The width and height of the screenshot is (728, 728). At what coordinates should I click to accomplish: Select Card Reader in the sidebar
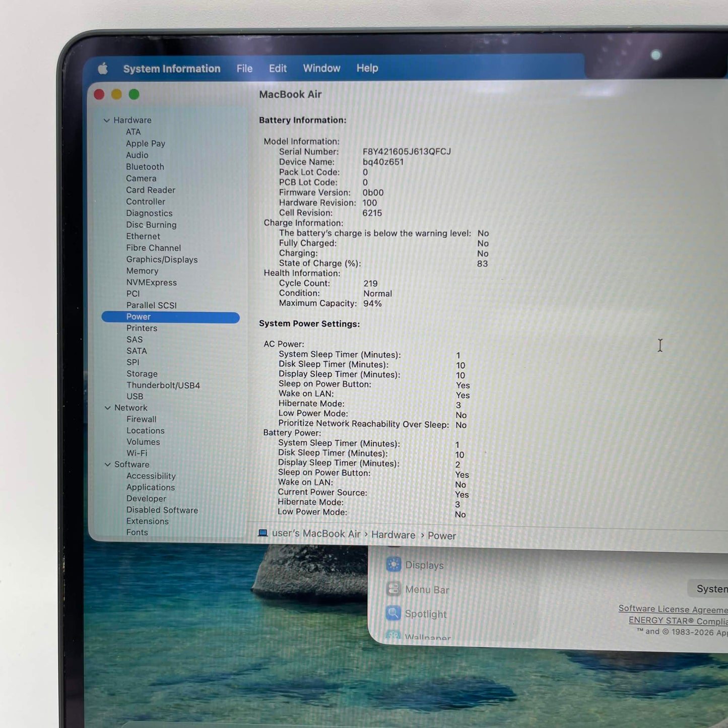tap(151, 190)
